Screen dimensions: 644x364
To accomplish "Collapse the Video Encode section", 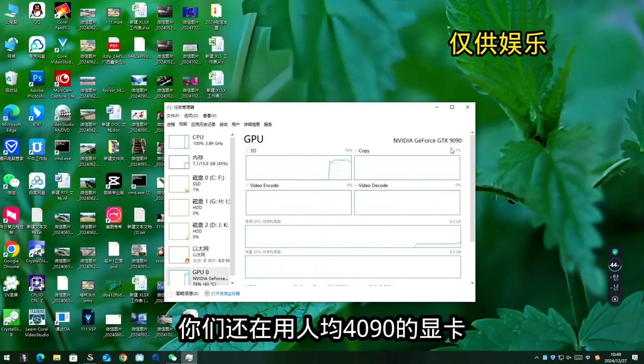I will point(247,185).
